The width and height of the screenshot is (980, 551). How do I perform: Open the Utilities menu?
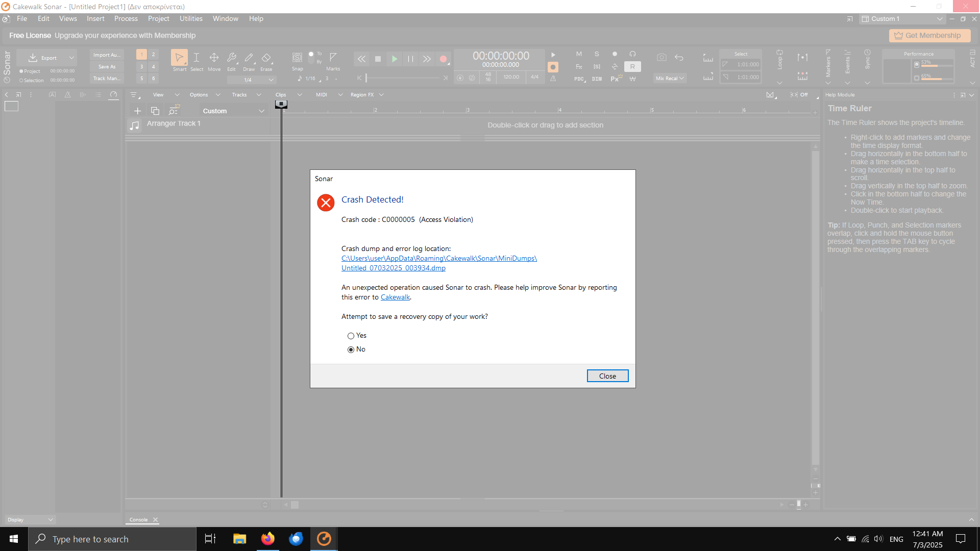[191, 19]
